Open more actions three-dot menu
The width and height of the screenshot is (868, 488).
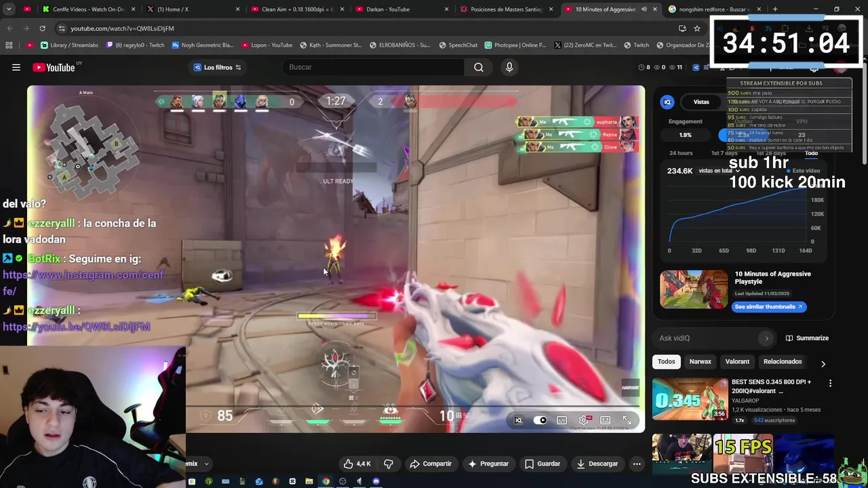637,464
